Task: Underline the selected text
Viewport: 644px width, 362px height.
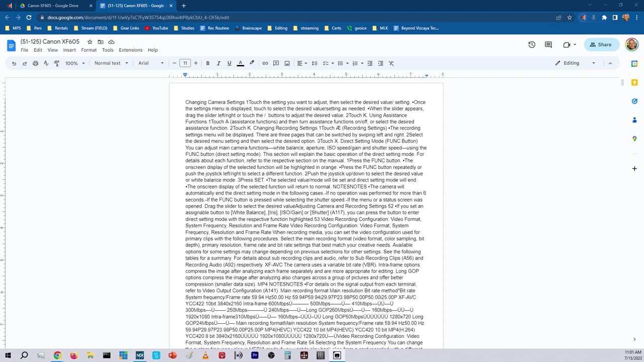Action: [x=229, y=63]
